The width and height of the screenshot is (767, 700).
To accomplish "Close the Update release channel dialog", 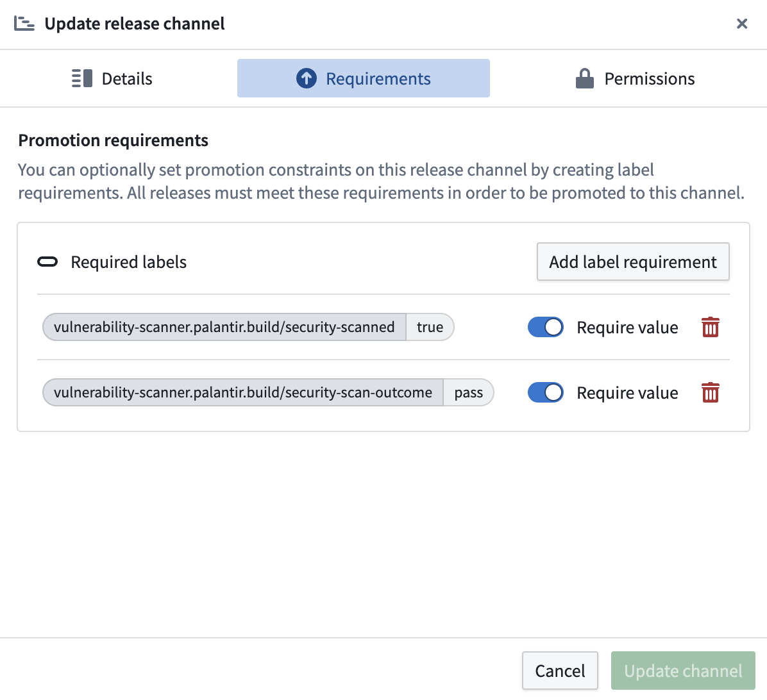I will pos(741,24).
